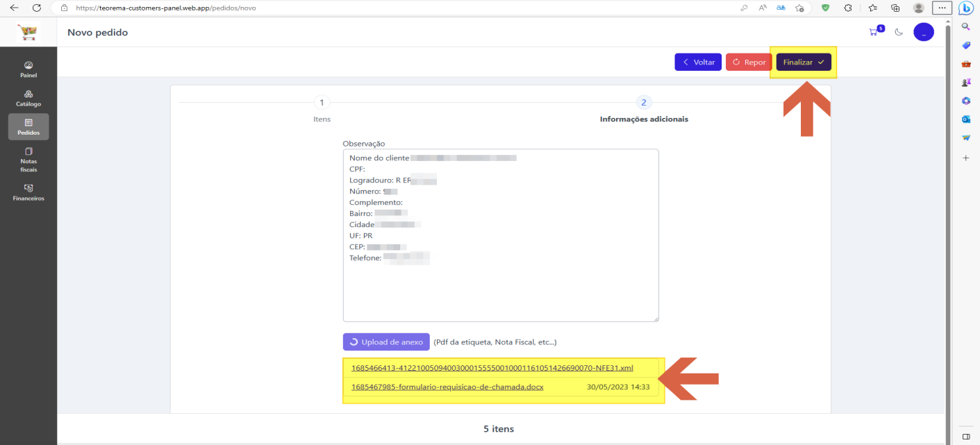Open the Extensions puzzle icon
The height and width of the screenshot is (445, 980).
coord(848,8)
